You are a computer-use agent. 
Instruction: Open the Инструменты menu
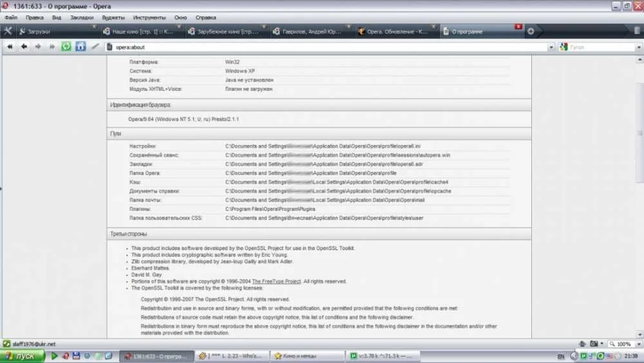[149, 17]
